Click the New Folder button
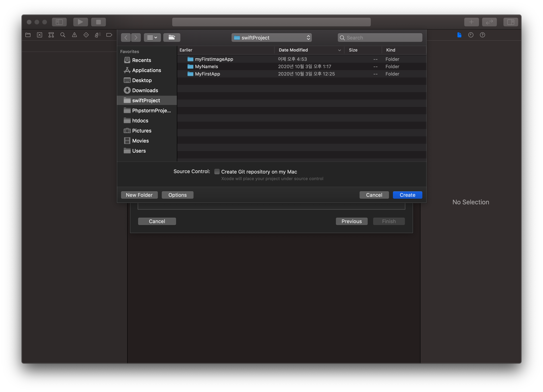This screenshot has height=392, width=543. pos(139,194)
